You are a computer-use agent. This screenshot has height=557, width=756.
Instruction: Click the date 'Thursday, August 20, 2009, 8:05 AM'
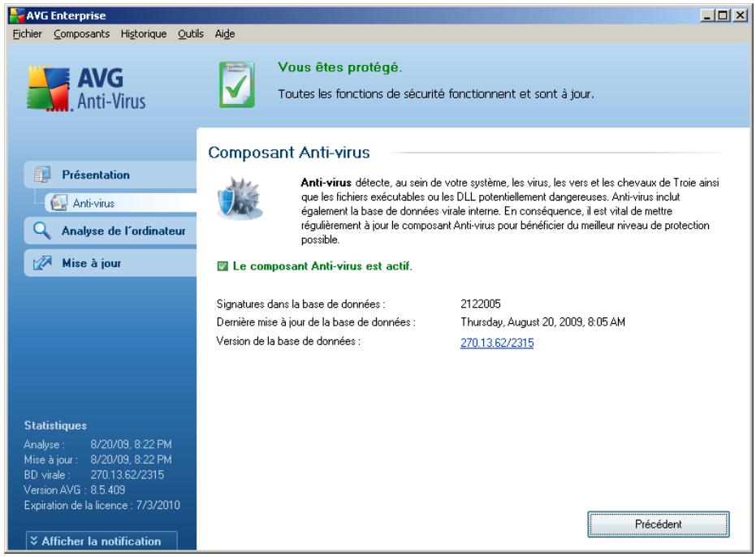(x=542, y=322)
